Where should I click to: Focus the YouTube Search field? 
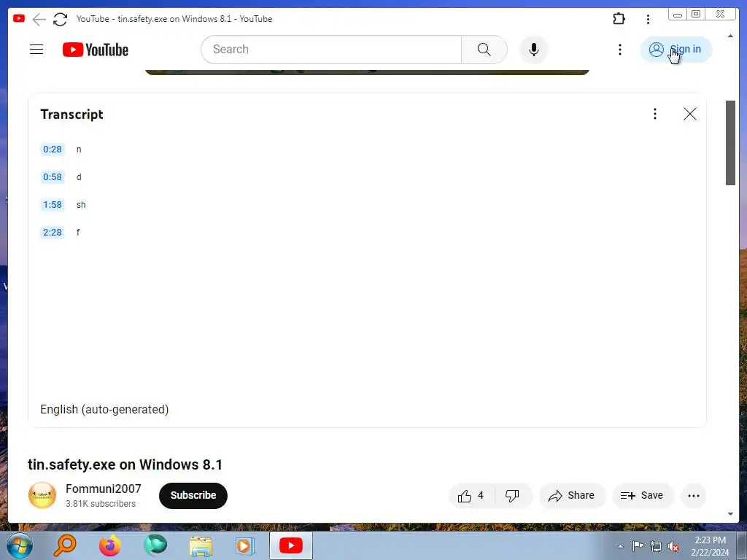pyautogui.click(x=331, y=50)
